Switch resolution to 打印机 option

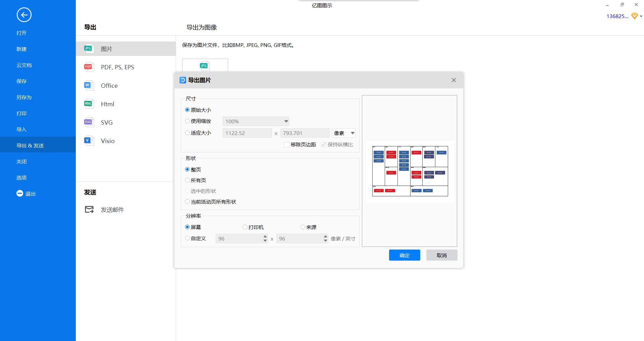click(245, 227)
